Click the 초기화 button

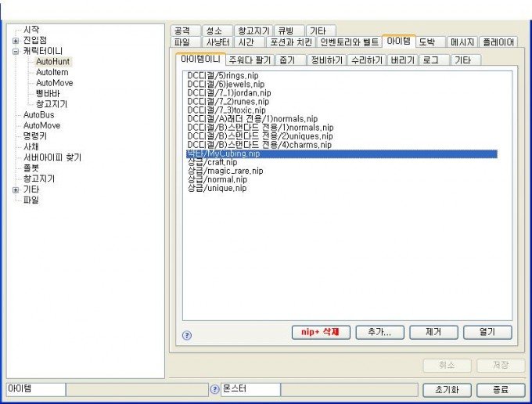(445, 390)
